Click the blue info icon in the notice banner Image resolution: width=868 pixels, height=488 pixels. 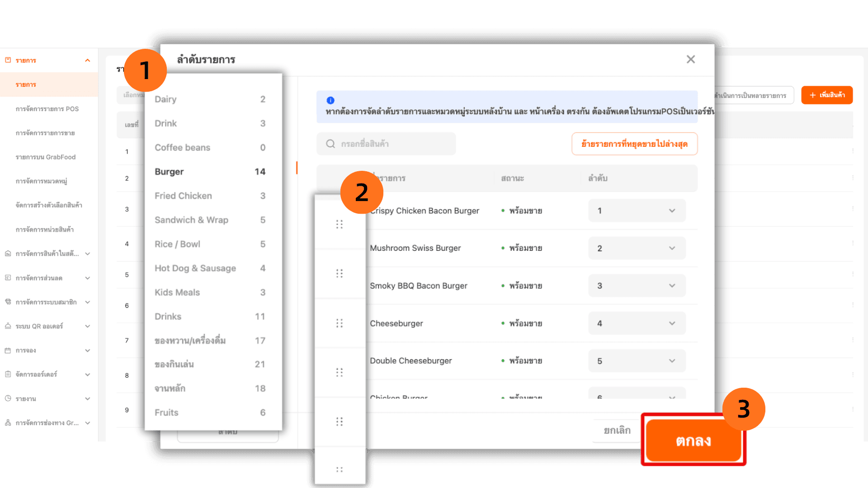[x=330, y=100]
